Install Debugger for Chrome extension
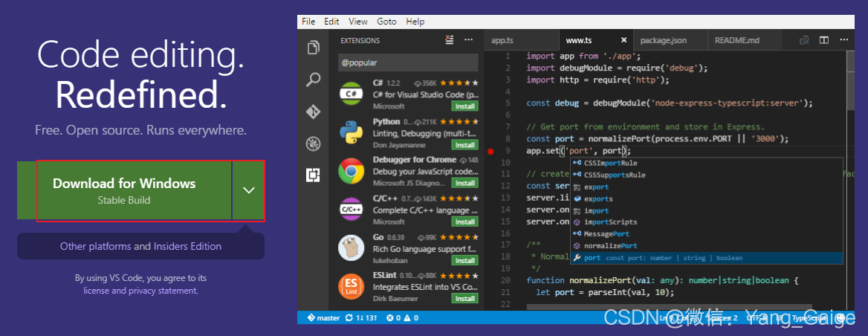This screenshot has height=336, width=868. click(464, 183)
